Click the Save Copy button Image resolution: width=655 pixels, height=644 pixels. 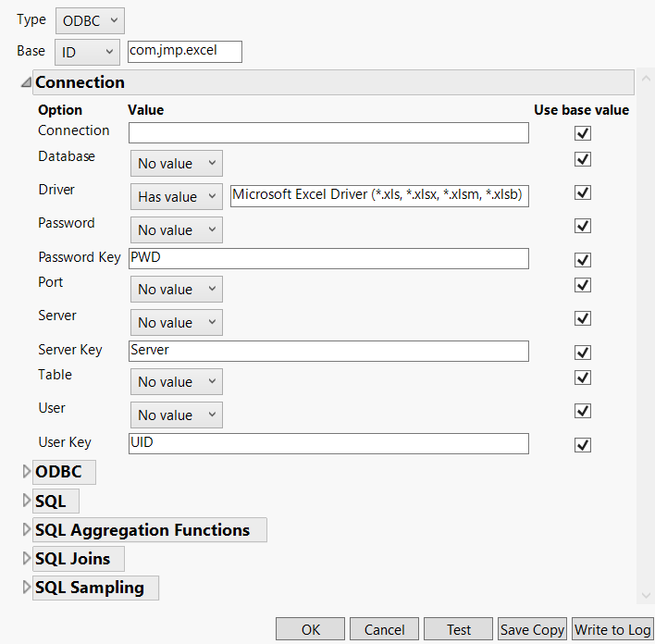tap(532, 629)
